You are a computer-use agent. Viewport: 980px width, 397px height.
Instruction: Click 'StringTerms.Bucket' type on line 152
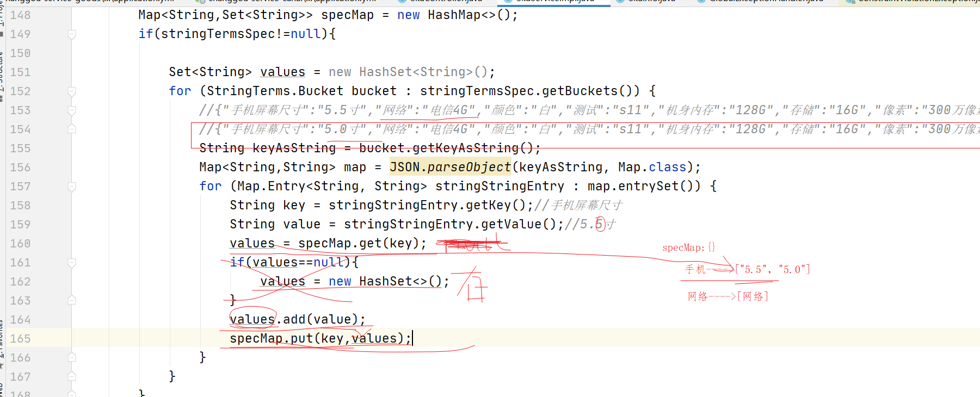point(275,91)
